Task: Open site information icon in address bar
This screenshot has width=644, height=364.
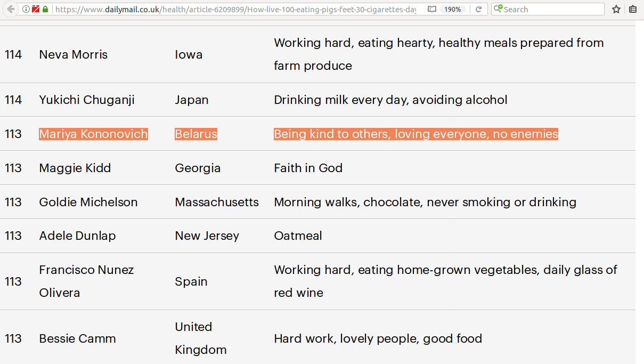Action: [x=26, y=9]
